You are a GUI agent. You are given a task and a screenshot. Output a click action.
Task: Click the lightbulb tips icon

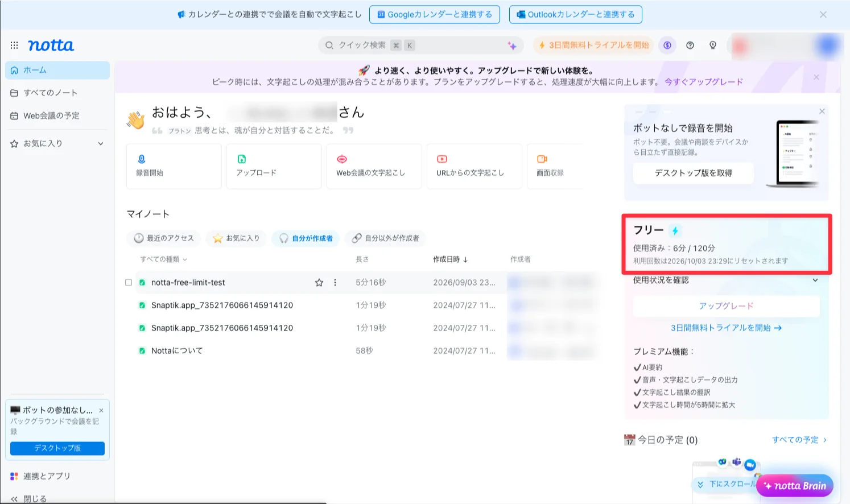(713, 45)
